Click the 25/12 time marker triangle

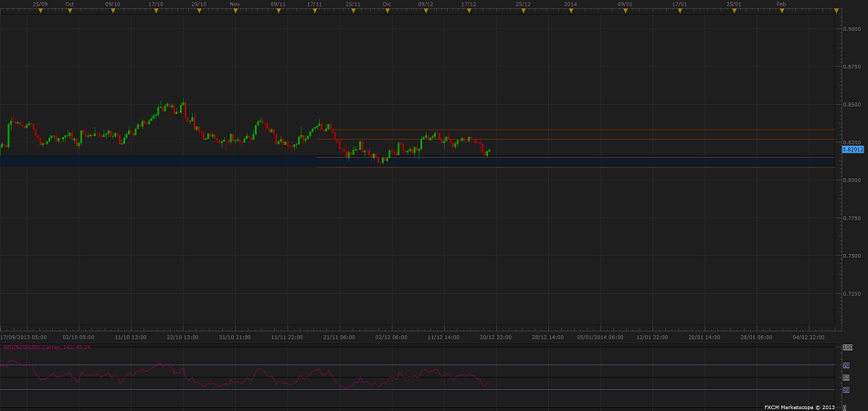pyautogui.click(x=524, y=11)
